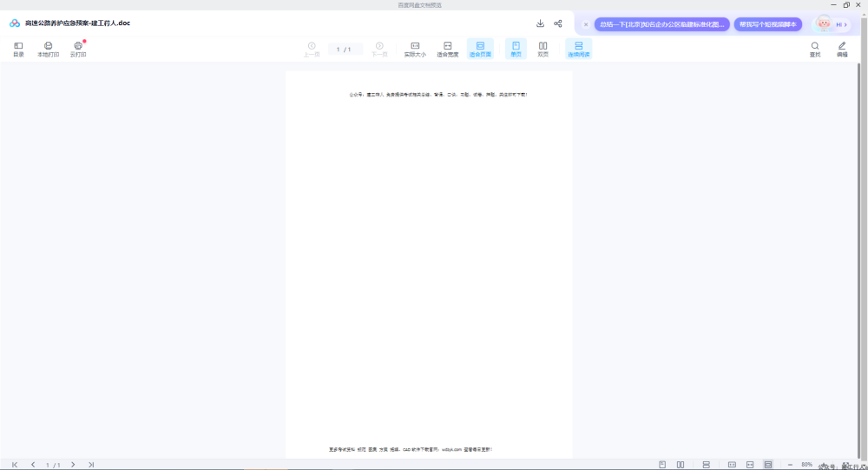
Task: Download the document with the download icon
Action: tap(540, 23)
